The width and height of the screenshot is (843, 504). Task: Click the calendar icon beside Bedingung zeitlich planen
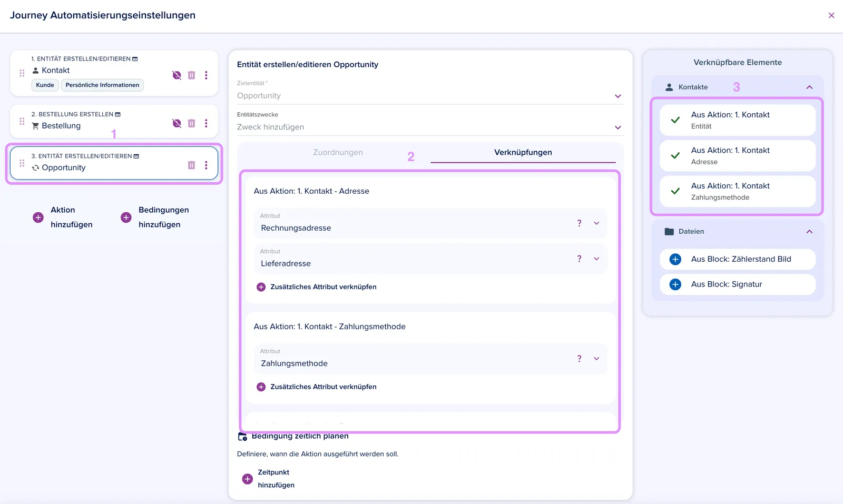coord(242,436)
